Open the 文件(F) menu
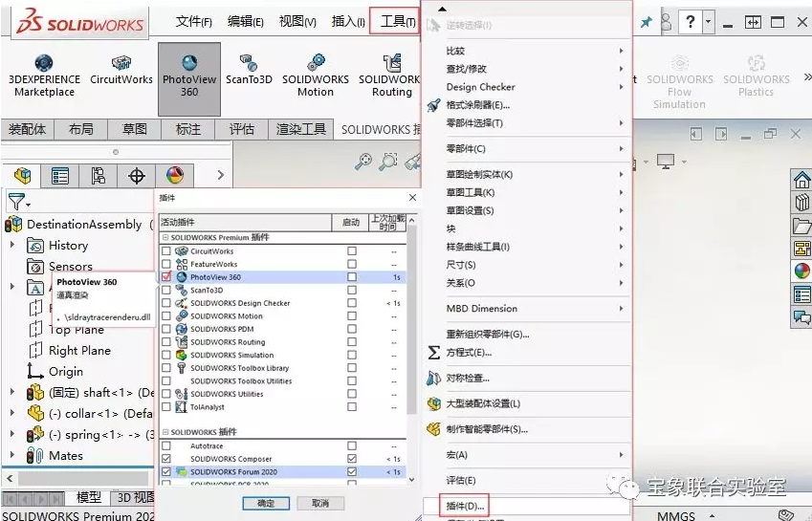The image size is (812, 521). tap(194, 22)
